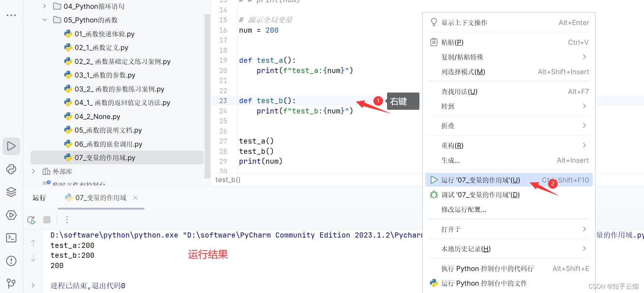Open more options in run toolbar

(x=67, y=220)
